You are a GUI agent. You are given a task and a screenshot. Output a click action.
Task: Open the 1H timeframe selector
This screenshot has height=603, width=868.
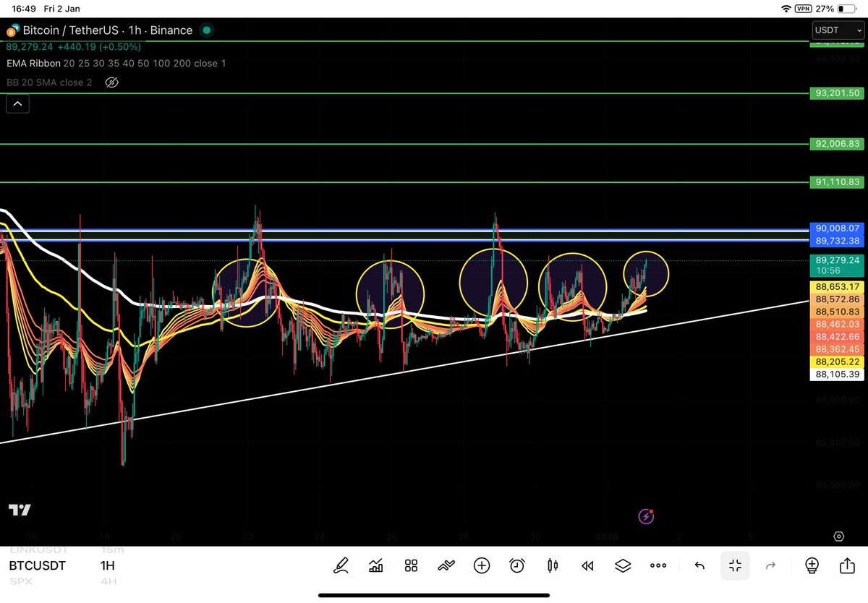pyautogui.click(x=109, y=565)
